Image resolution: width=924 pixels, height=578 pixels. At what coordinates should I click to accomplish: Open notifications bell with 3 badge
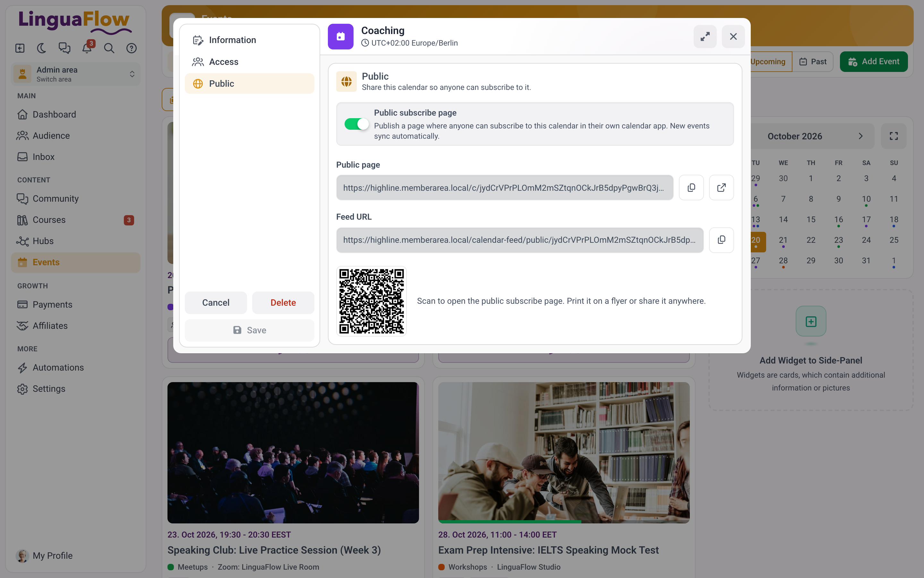[87, 48]
